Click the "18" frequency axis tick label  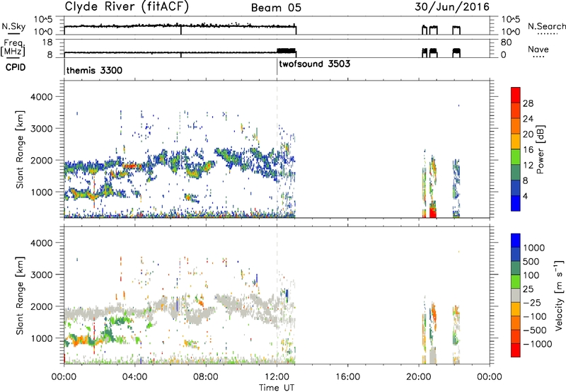[47, 42]
